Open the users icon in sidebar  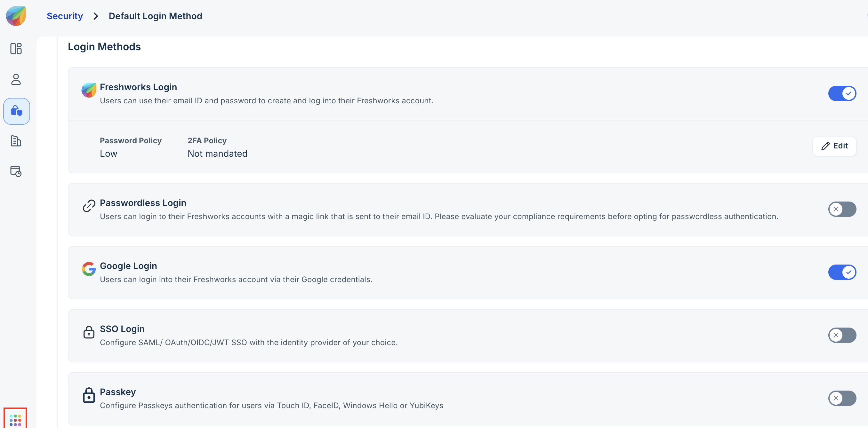[x=16, y=79]
